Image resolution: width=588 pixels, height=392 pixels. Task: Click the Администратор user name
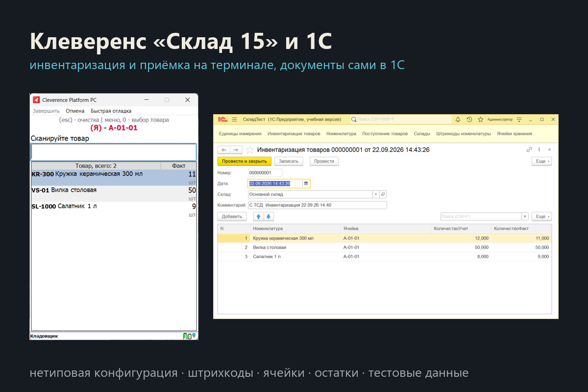tap(500, 119)
